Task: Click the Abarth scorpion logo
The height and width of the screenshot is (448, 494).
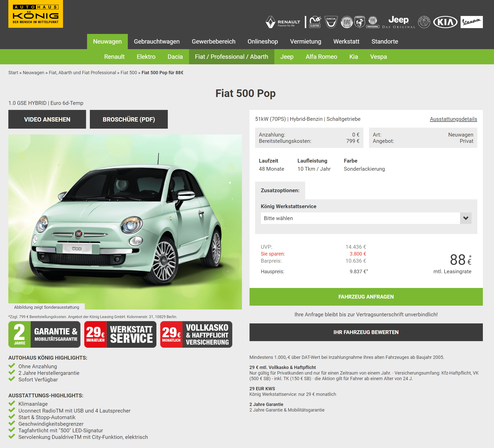Action: coord(360,22)
